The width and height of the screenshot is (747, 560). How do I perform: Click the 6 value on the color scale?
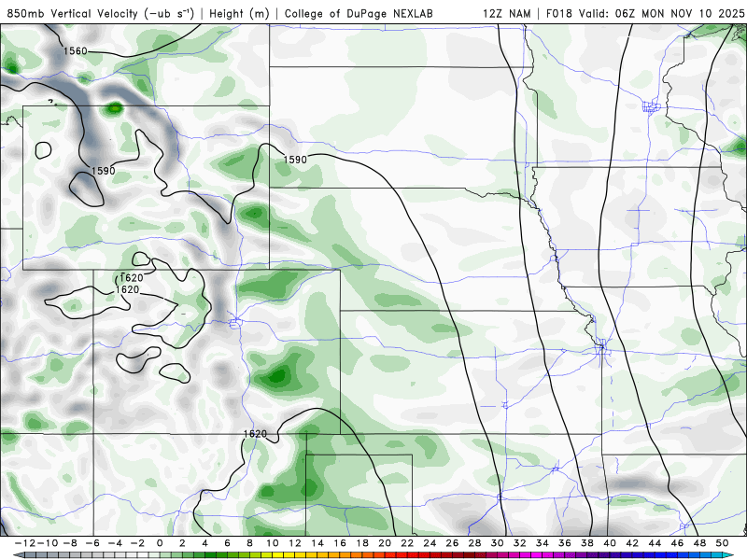[227, 543]
